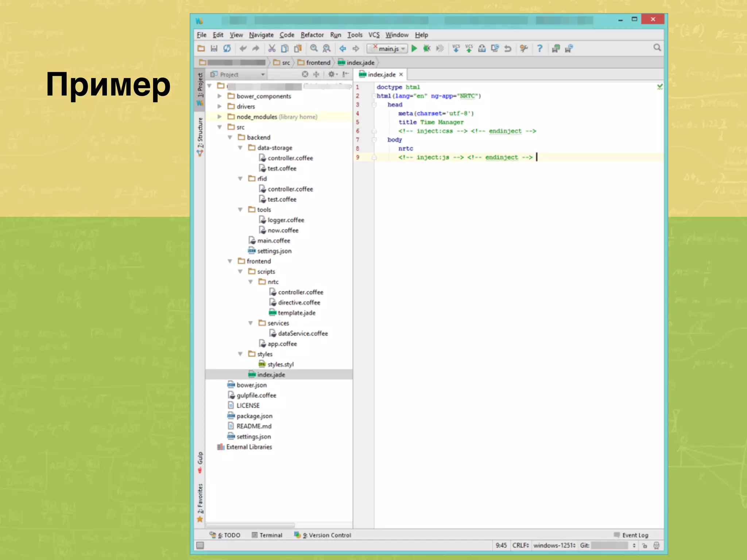Click the Copy icon in toolbar
The height and width of the screenshot is (560, 747).
(x=285, y=48)
